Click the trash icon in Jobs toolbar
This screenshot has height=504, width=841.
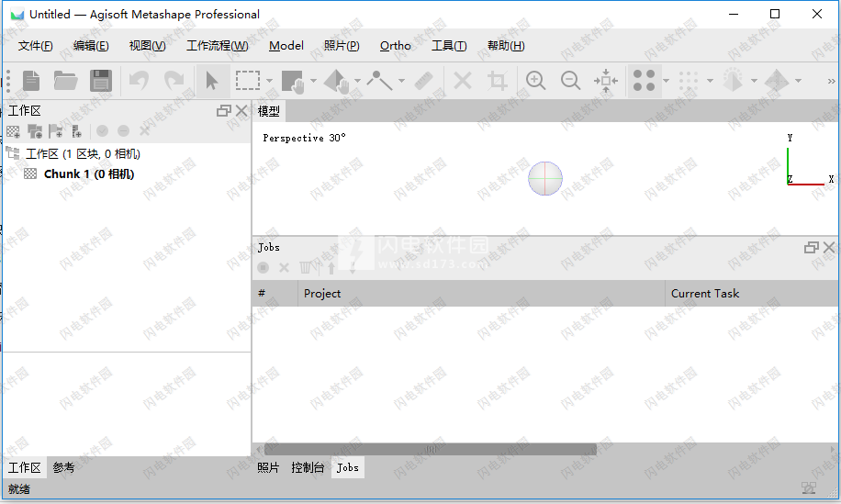[x=305, y=267]
